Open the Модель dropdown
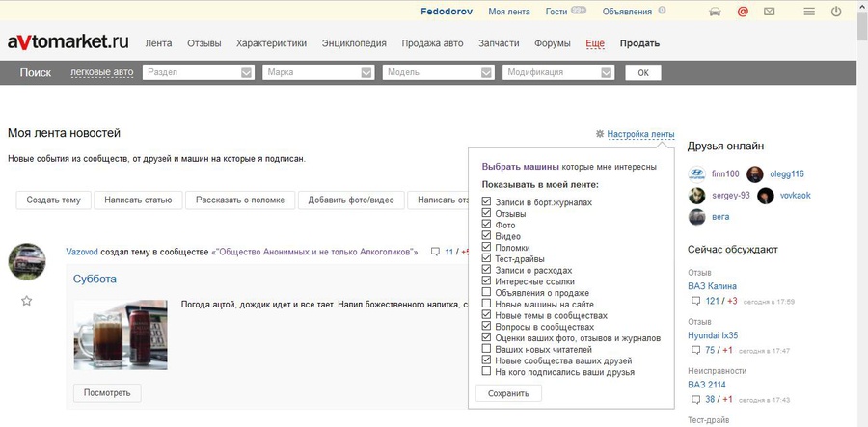 tap(439, 72)
